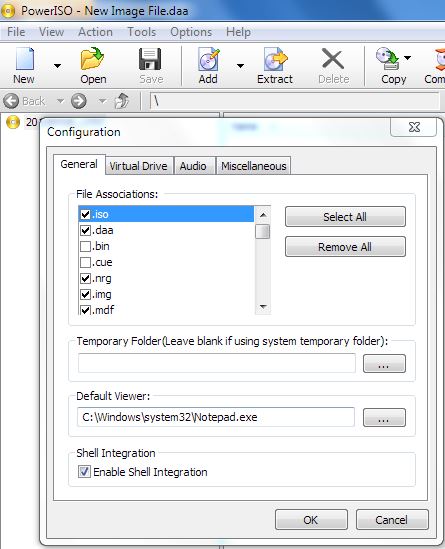This screenshot has height=549, width=445.
Task: Open the Help menu
Action: [x=238, y=32]
